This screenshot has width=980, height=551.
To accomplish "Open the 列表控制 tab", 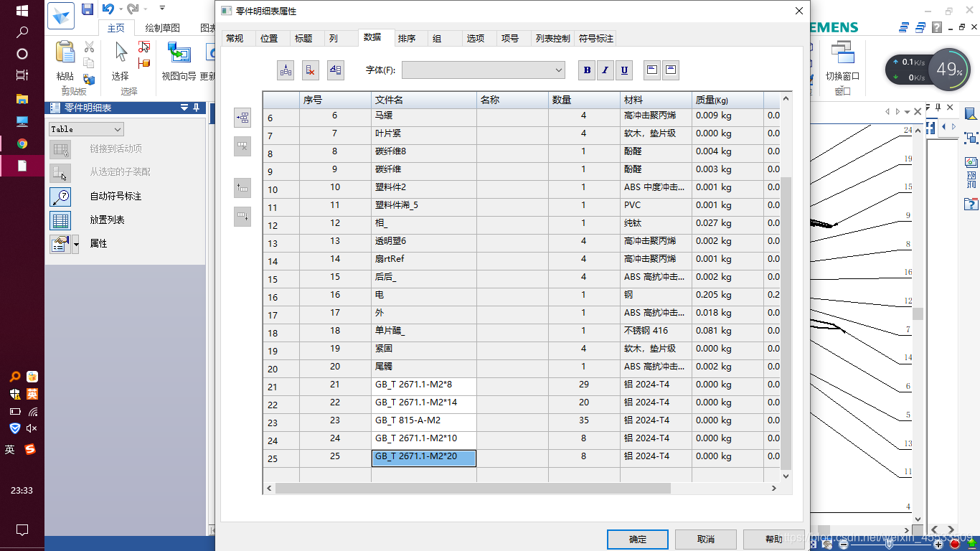I will pos(553,39).
